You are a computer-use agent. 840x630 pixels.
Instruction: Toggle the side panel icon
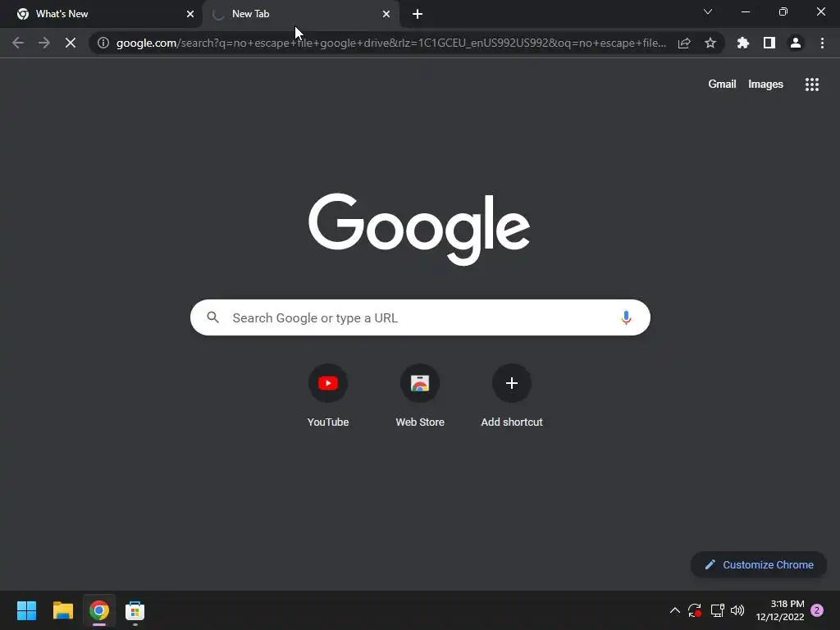point(769,43)
